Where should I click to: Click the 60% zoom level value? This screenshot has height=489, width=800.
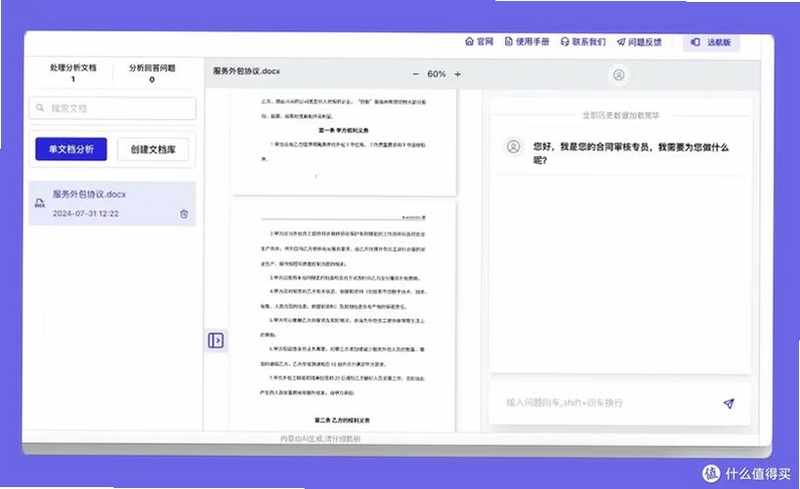tap(437, 74)
